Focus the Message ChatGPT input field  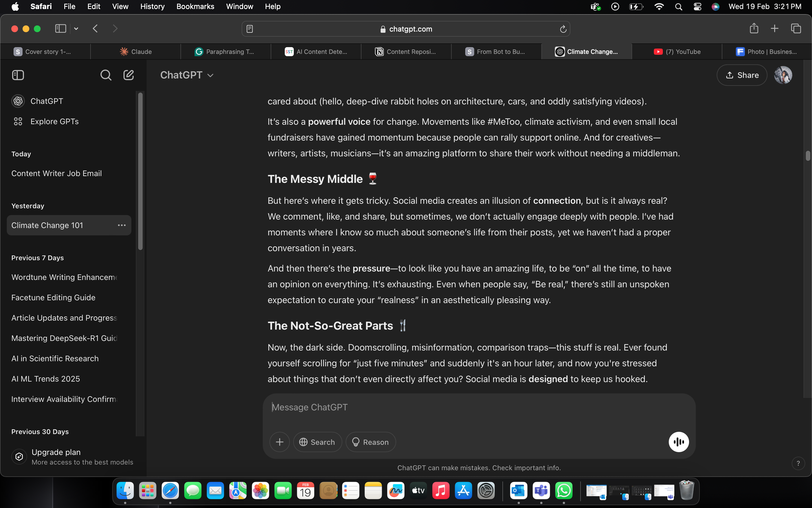tap(479, 407)
